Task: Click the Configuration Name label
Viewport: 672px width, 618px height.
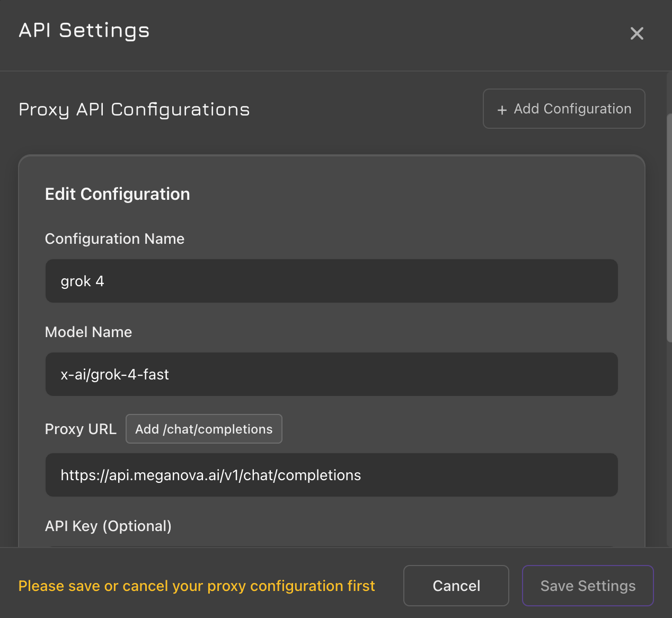Action: click(x=114, y=239)
